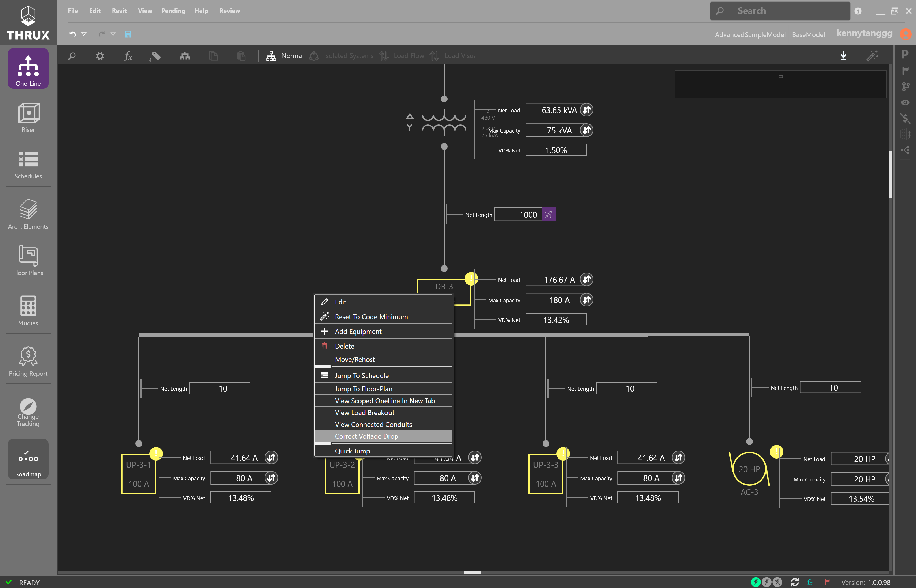The height and width of the screenshot is (588, 916).
Task: Click the red flag in status bar
Action: click(x=827, y=582)
